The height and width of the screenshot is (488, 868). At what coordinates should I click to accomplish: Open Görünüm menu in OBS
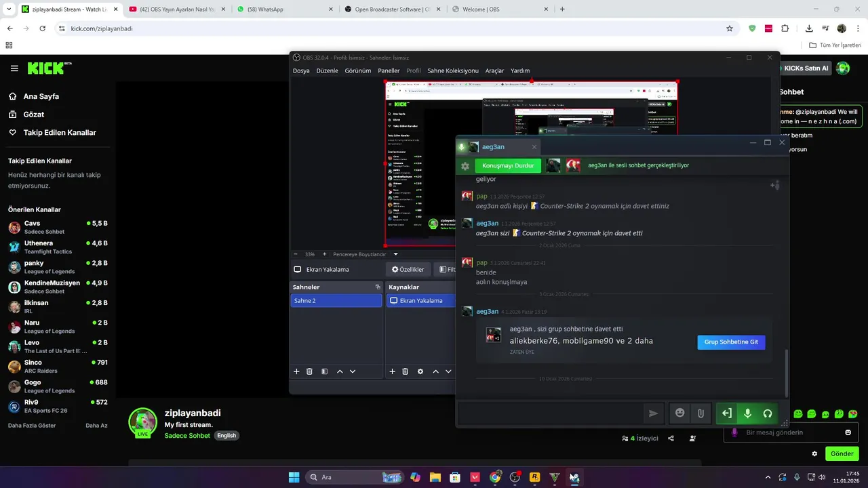(358, 70)
